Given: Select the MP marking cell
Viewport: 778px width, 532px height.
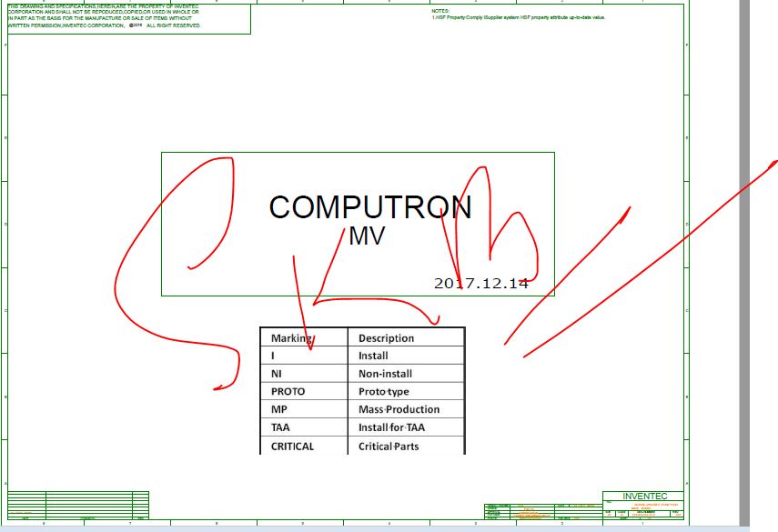Looking at the screenshot, I should point(304,409).
